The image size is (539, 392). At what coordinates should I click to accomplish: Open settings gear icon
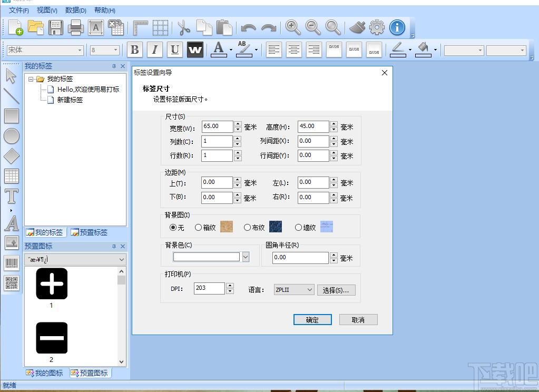pyautogui.click(x=377, y=27)
